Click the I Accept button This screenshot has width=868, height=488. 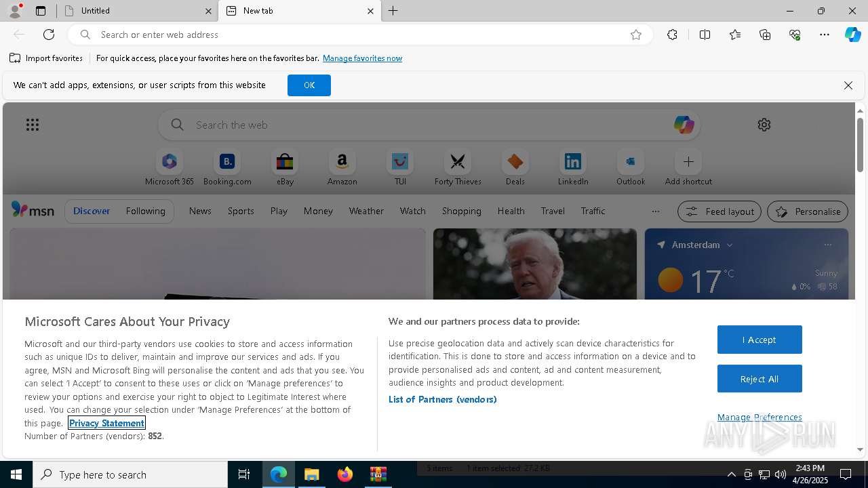coord(759,340)
